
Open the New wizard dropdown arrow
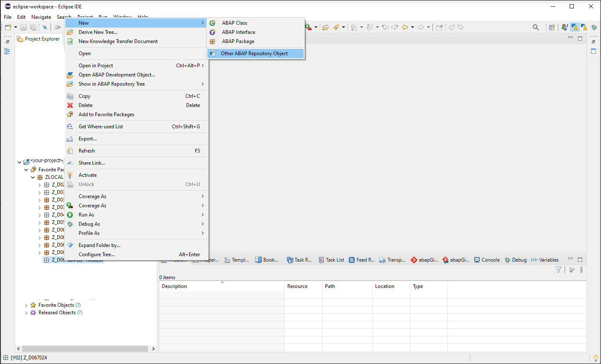click(x=15, y=27)
